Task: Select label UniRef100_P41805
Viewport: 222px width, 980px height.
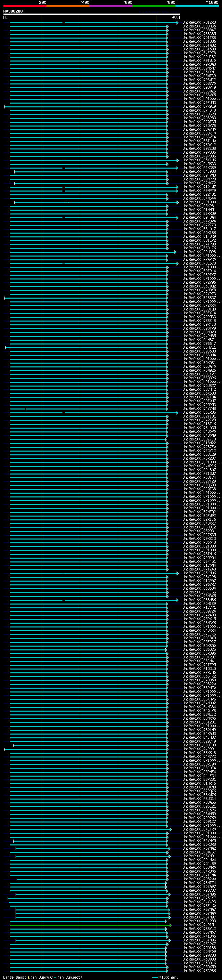Action: pos(199,936)
